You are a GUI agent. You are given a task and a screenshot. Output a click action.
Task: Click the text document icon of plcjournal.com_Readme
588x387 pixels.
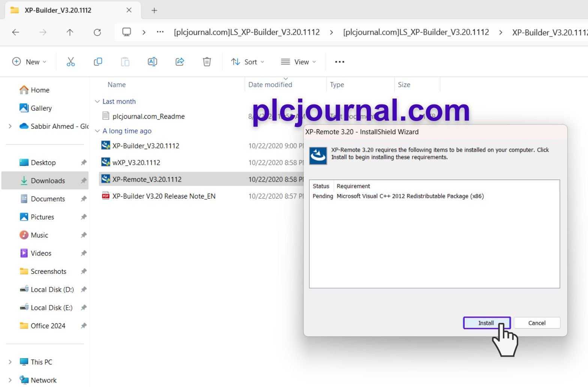pos(106,116)
